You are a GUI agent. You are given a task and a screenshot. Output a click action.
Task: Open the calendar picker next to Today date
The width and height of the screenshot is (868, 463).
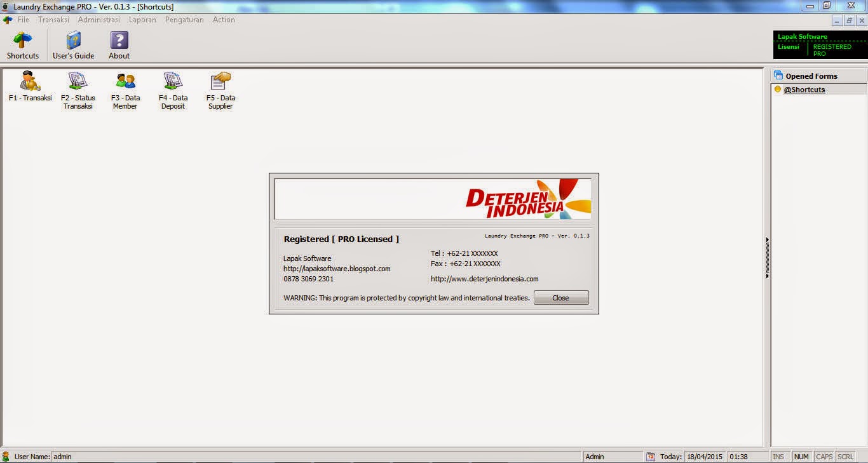pos(650,456)
